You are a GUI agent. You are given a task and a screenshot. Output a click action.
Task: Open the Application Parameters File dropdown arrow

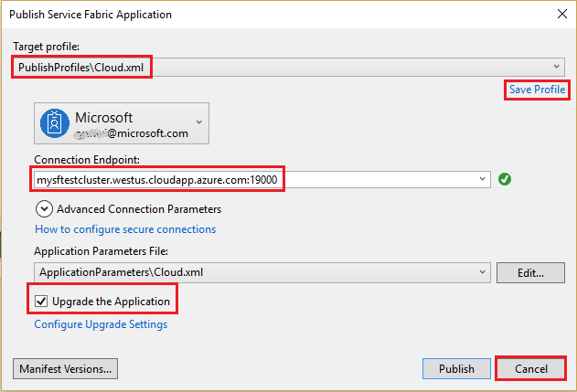click(x=482, y=272)
